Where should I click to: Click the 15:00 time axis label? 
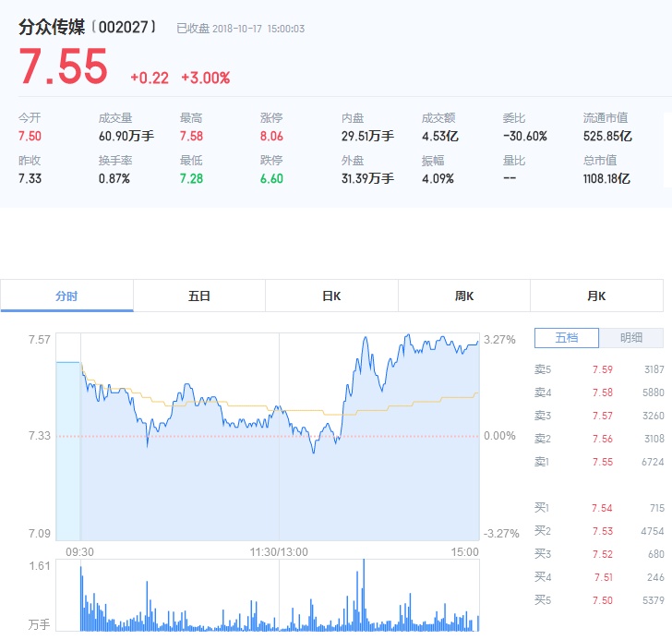pyautogui.click(x=464, y=552)
